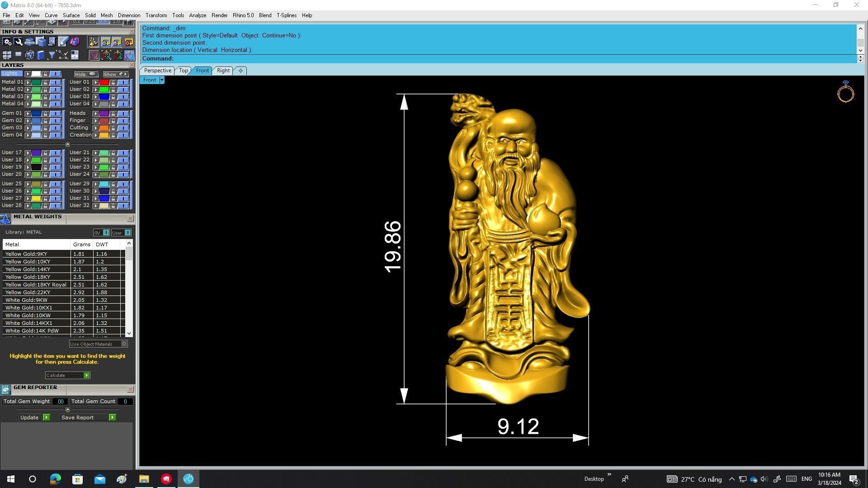Open the blue book icon
868x488 pixels.
(41, 55)
